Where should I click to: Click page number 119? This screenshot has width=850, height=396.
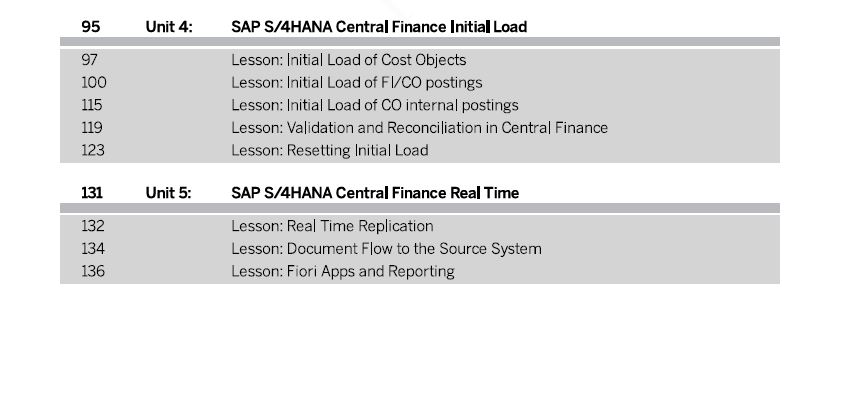[x=92, y=128]
